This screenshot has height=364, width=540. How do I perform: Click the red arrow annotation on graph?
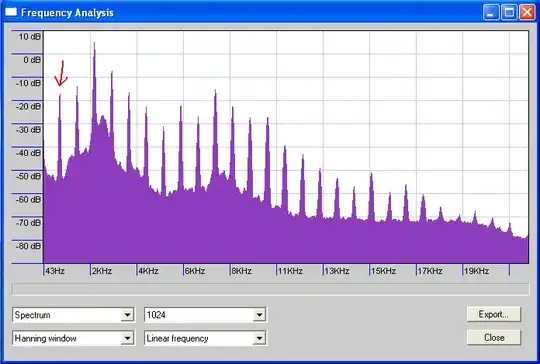(x=61, y=73)
